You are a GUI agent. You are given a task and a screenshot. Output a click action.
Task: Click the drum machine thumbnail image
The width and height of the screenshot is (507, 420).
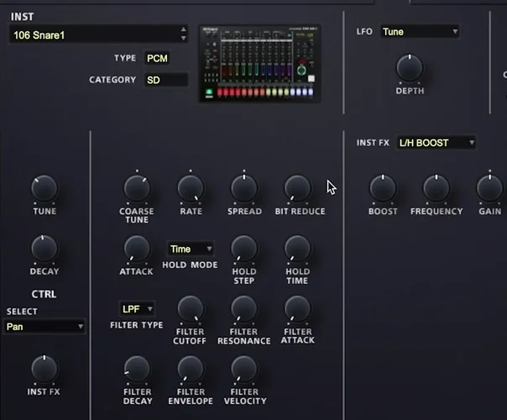tap(259, 63)
